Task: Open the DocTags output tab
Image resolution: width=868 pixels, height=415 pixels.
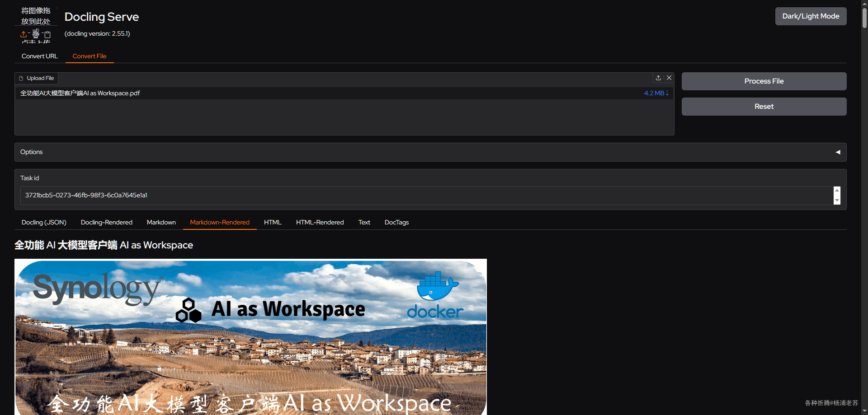Action: coord(396,222)
